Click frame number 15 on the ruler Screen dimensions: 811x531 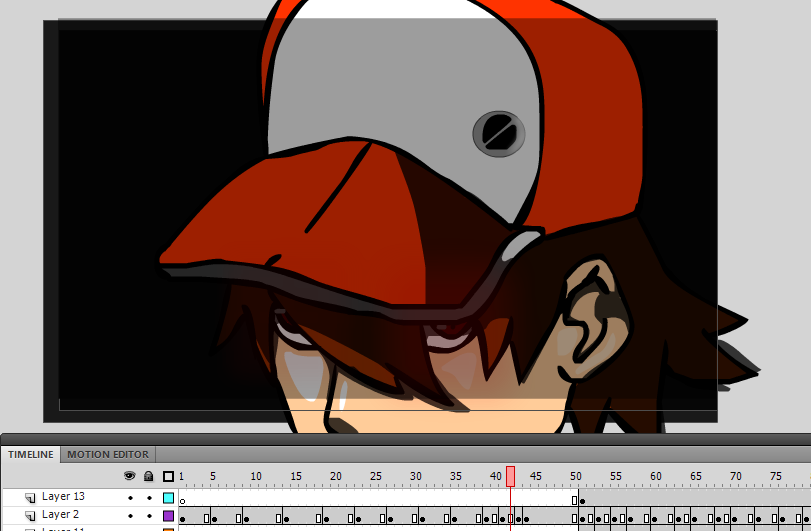coord(296,476)
